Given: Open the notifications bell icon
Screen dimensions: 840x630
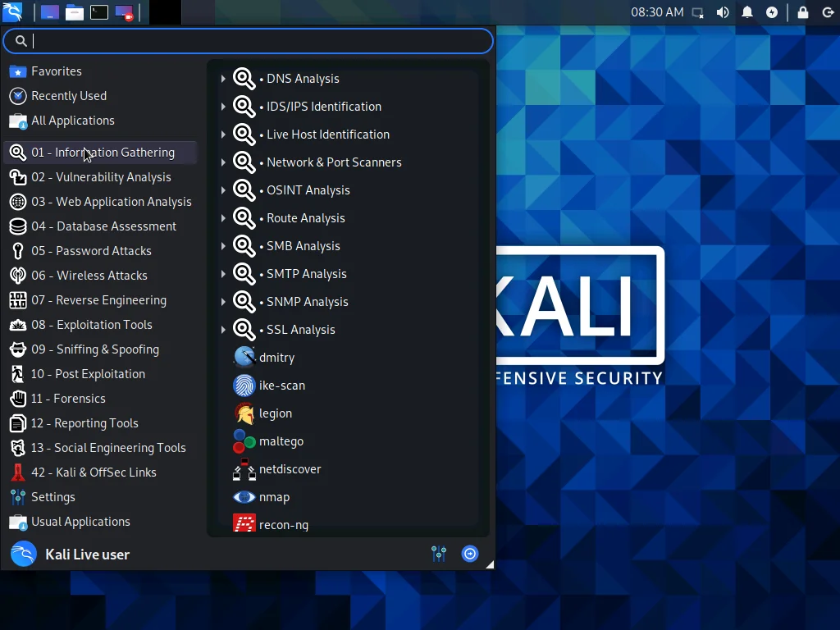Looking at the screenshot, I should click(747, 12).
